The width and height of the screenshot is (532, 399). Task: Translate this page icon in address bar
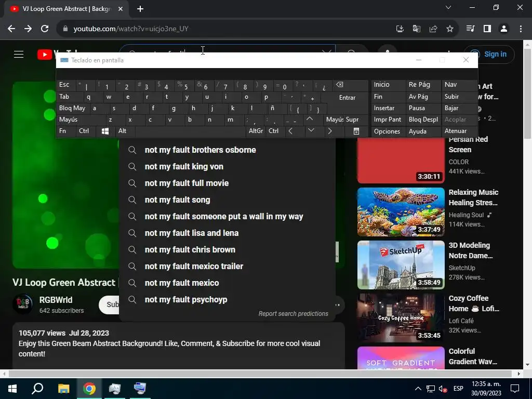pos(417,29)
